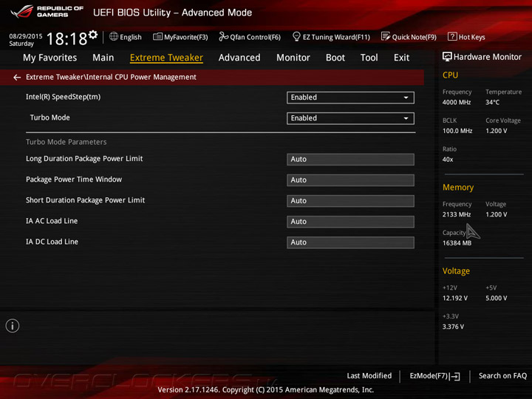Click the CPU frequency value 4000 MHz

coord(457,103)
